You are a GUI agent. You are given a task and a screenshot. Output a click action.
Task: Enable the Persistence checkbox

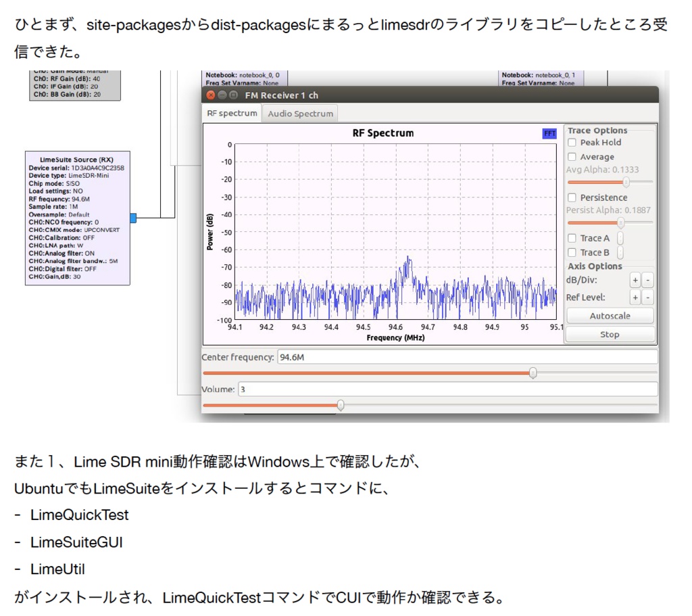tap(571, 197)
